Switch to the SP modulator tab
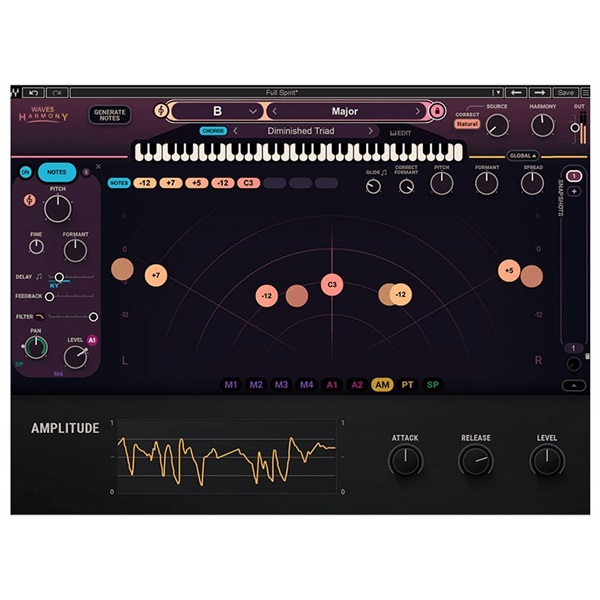The height and width of the screenshot is (600, 600). (x=433, y=385)
